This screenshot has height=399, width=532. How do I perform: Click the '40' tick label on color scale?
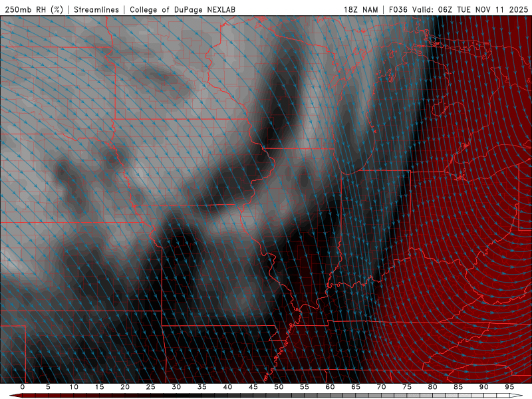(227, 387)
